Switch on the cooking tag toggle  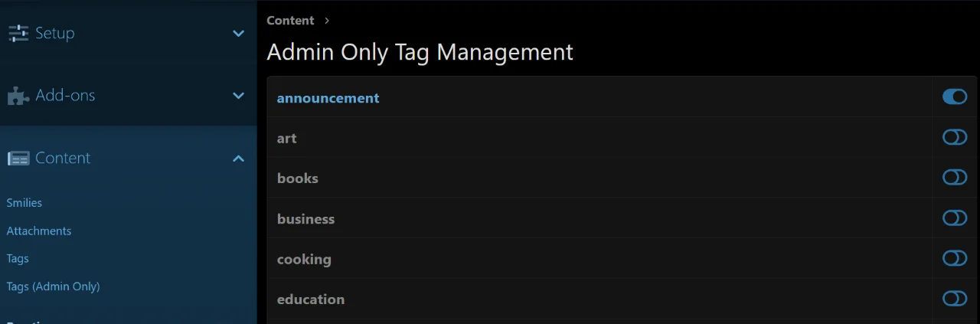955,259
